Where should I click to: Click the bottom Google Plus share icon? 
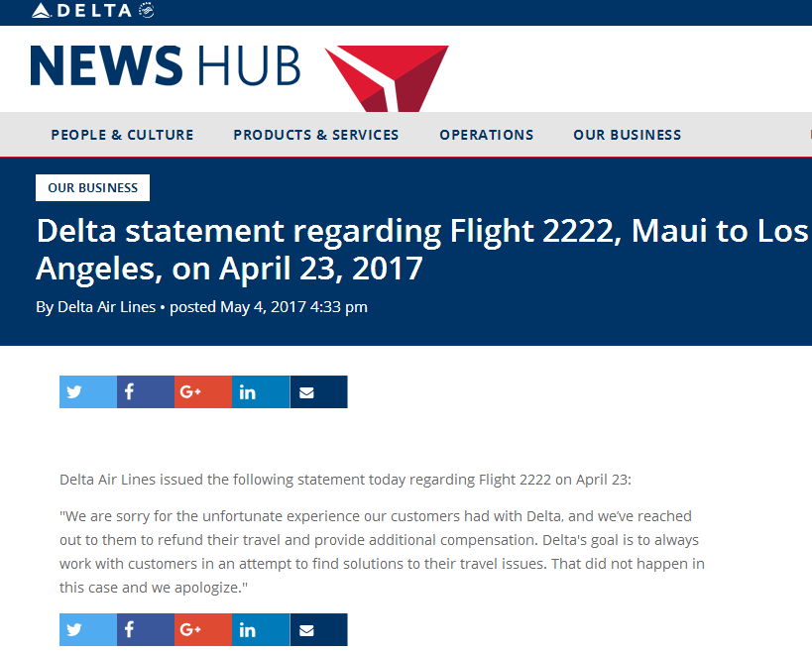coord(203,629)
